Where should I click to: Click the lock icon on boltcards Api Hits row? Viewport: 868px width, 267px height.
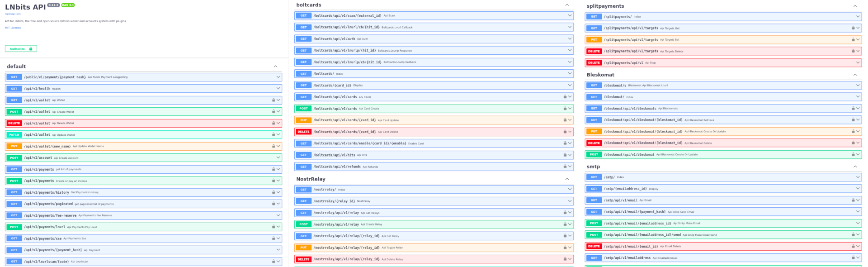point(565,155)
